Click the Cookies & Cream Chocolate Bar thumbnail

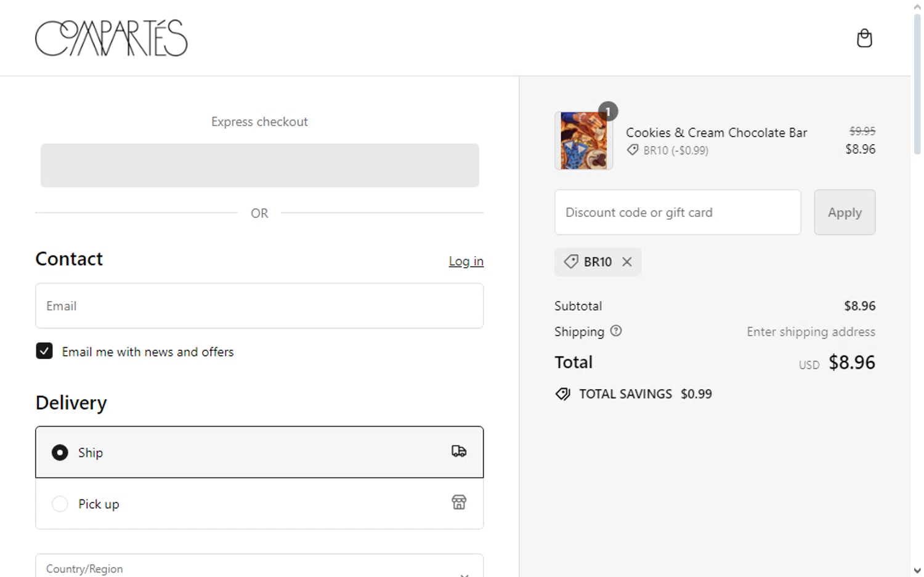pyautogui.click(x=583, y=140)
